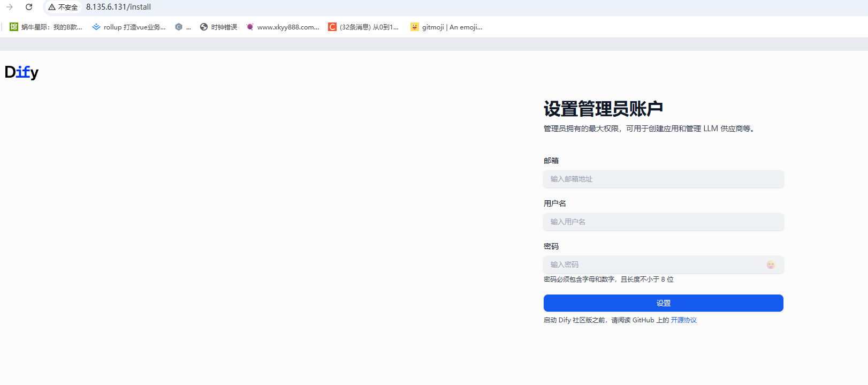Toggle password visibility in the 密码 field
Viewport: 868px width, 385px height.
point(771,265)
